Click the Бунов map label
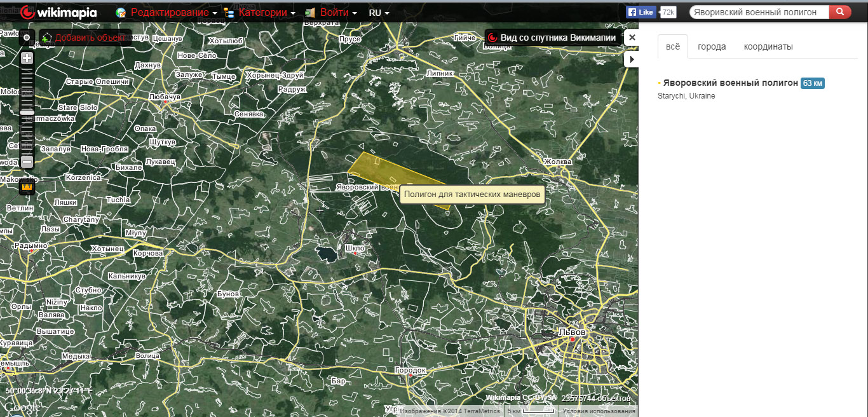 tap(228, 294)
